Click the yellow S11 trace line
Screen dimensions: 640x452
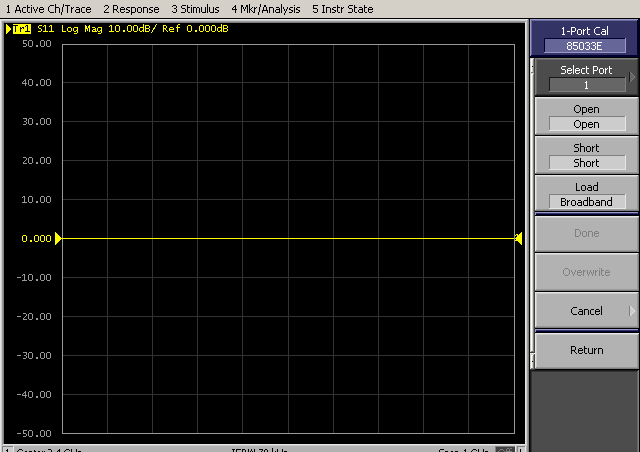[288, 238]
